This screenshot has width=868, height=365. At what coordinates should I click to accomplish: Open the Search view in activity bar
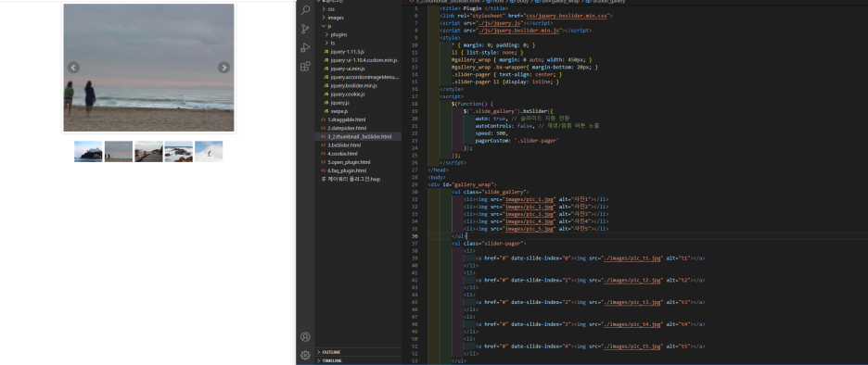point(305,10)
